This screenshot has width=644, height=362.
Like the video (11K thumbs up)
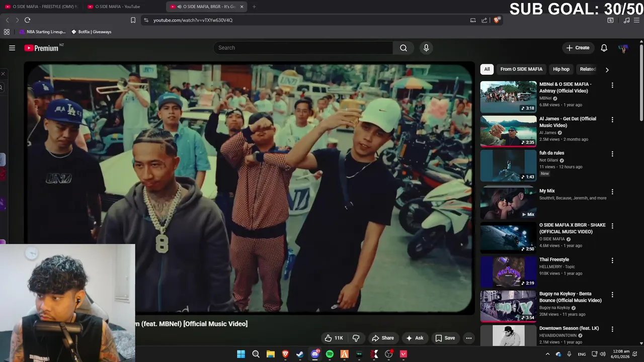(x=334, y=338)
